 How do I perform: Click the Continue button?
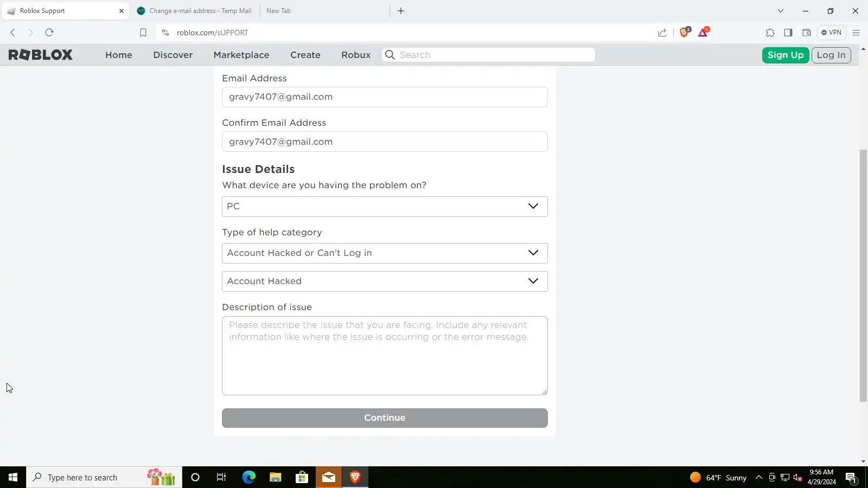tap(385, 418)
